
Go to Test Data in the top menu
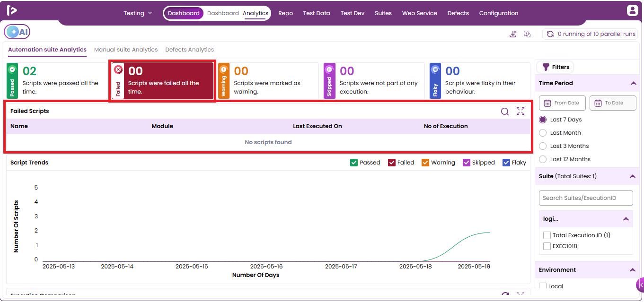[x=317, y=13]
